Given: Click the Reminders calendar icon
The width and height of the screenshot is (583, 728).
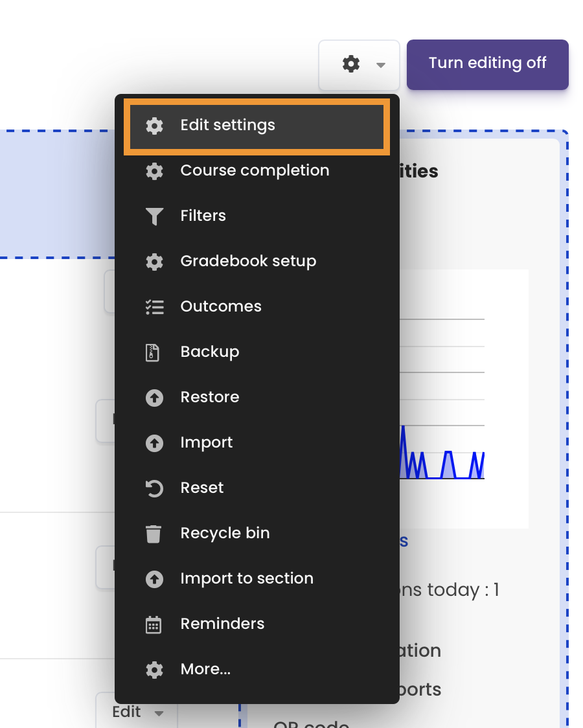Looking at the screenshot, I should click(154, 625).
